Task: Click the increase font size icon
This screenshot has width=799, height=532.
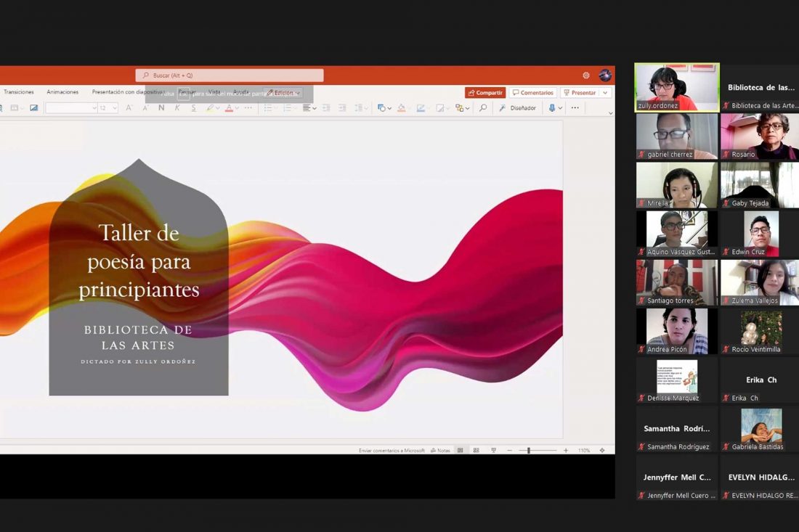Action: pos(129,107)
